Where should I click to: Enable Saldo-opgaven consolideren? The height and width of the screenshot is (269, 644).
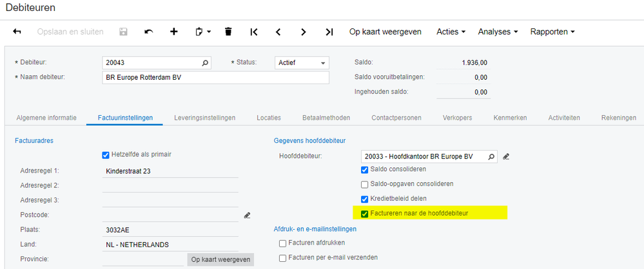click(364, 185)
